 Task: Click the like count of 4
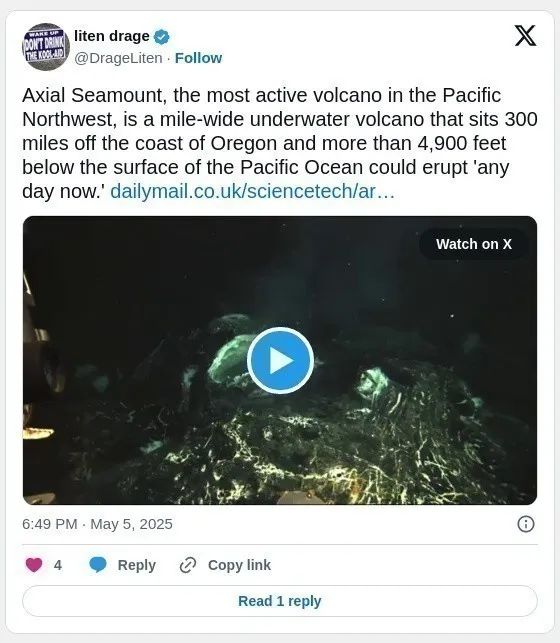point(58,565)
